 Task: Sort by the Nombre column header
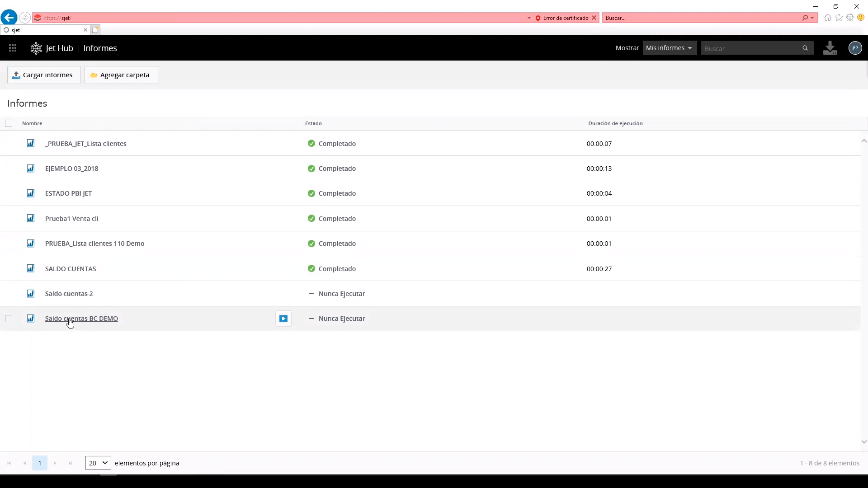[x=32, y=123]
